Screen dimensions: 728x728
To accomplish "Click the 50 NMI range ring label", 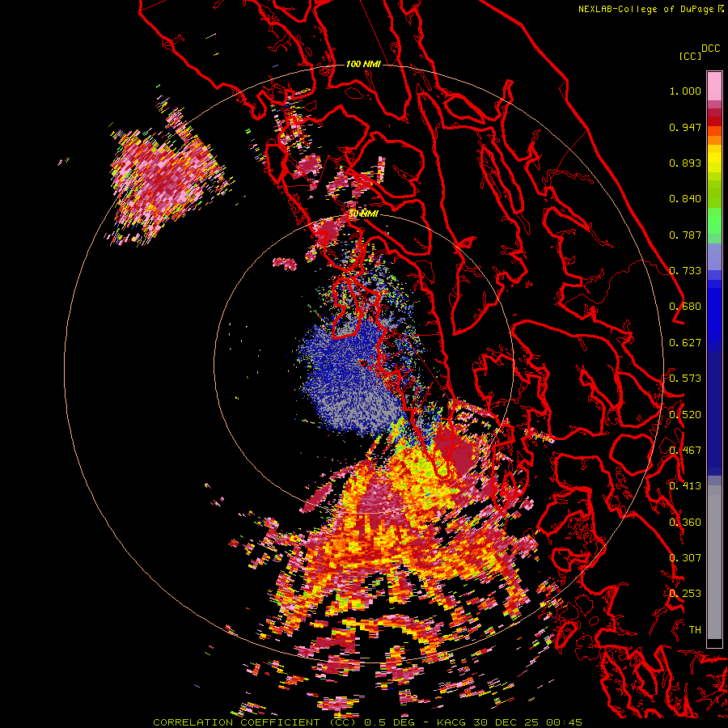I will [x=363, y=214].
